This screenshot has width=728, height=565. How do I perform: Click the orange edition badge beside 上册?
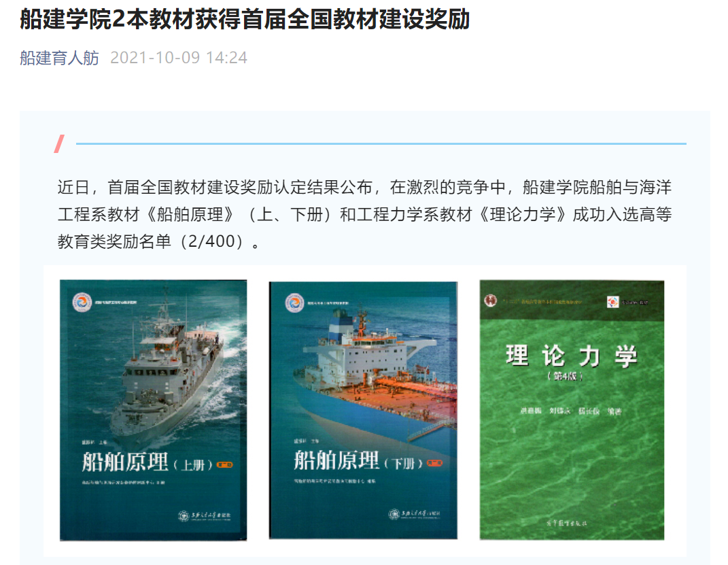pos(224,465)
